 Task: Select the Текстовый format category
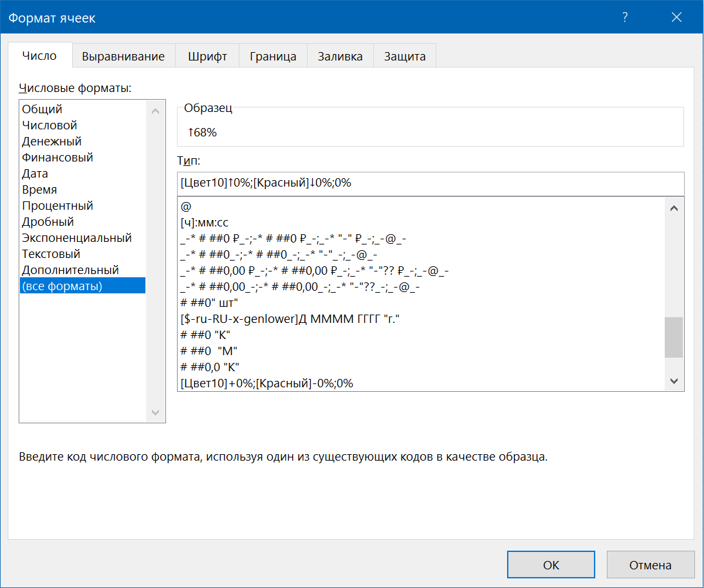[x=82, y=254]
